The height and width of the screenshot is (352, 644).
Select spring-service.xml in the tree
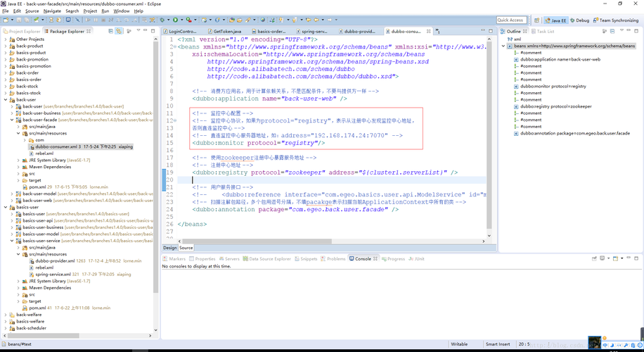point(80,275)
